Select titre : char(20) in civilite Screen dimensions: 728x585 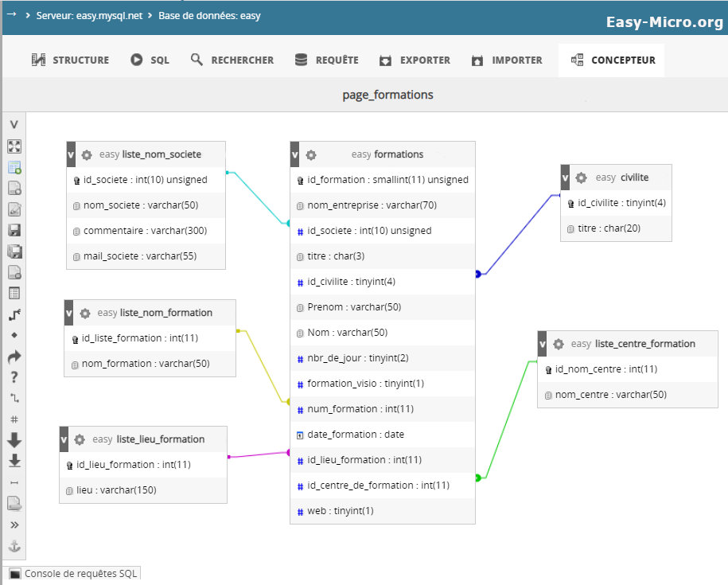click(x=616, y=228)
